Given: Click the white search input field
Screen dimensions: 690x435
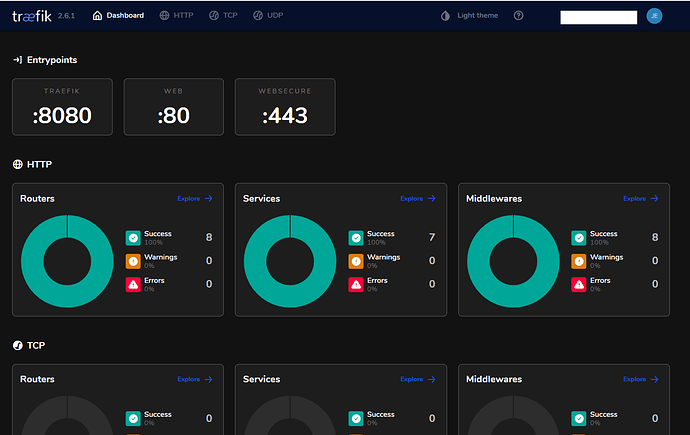Looking at the screenshot, I should click(x=598, y=17).
